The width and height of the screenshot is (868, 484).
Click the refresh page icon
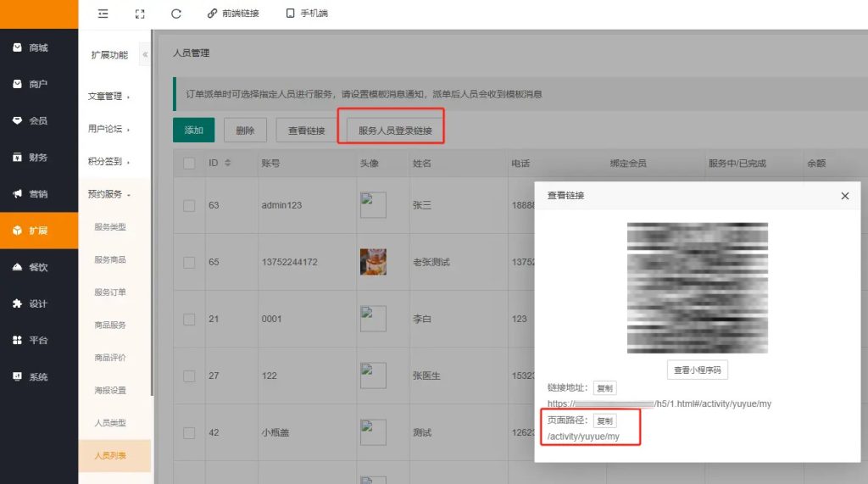pyautogui.click(x=176, y=14)
